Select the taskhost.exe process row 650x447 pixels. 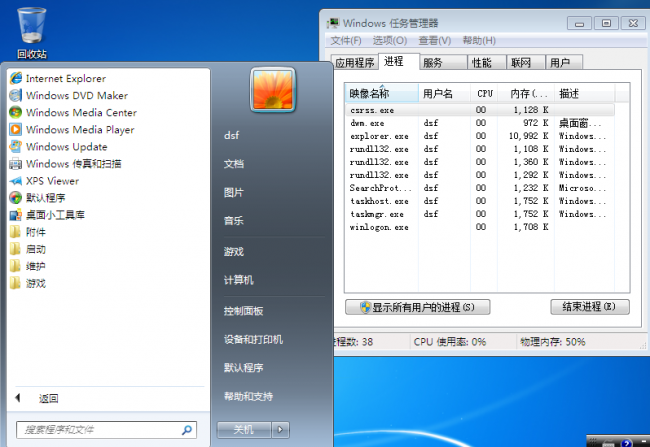[480, 201]
